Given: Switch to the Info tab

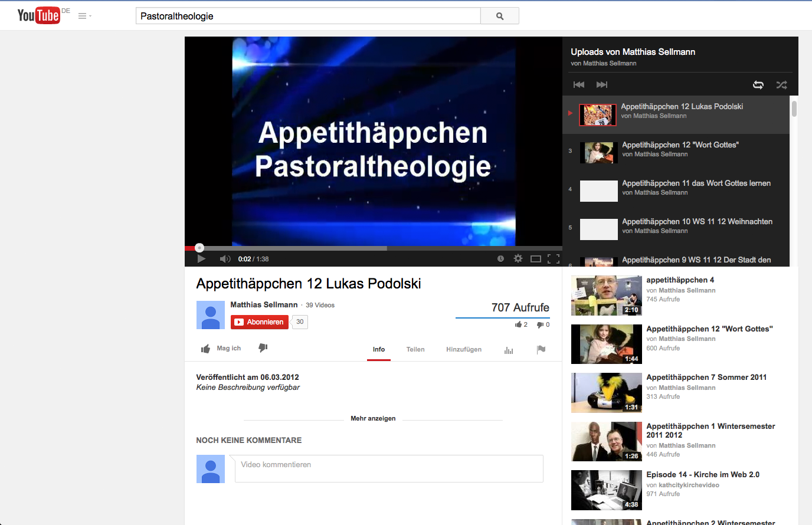Looking at the screenshot, I should (379, 349).
